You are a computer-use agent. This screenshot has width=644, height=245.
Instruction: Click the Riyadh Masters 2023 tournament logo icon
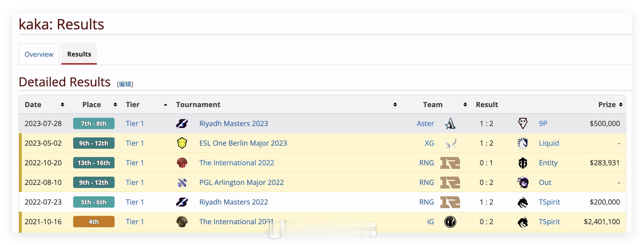coord(182,123)
